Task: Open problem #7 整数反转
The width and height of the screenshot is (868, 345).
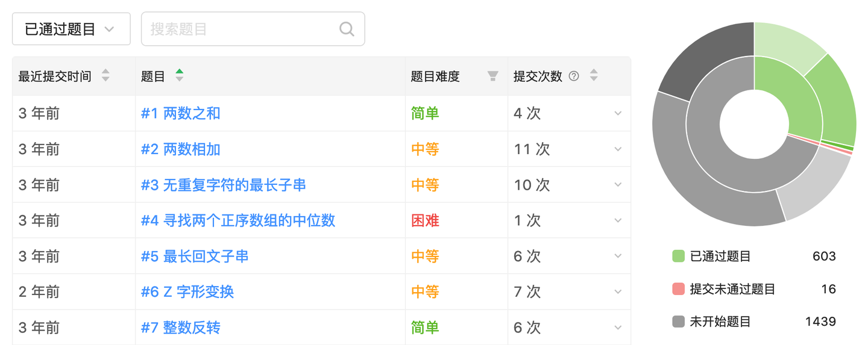Action: (180, 328)
